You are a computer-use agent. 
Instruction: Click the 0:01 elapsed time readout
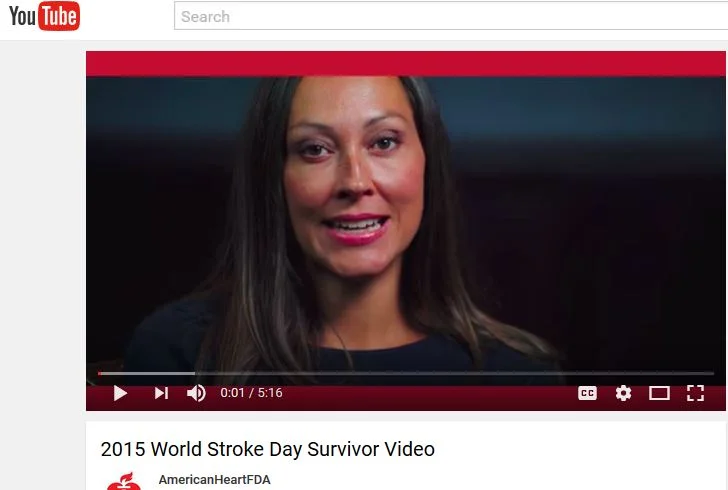[x=232, y=393]
